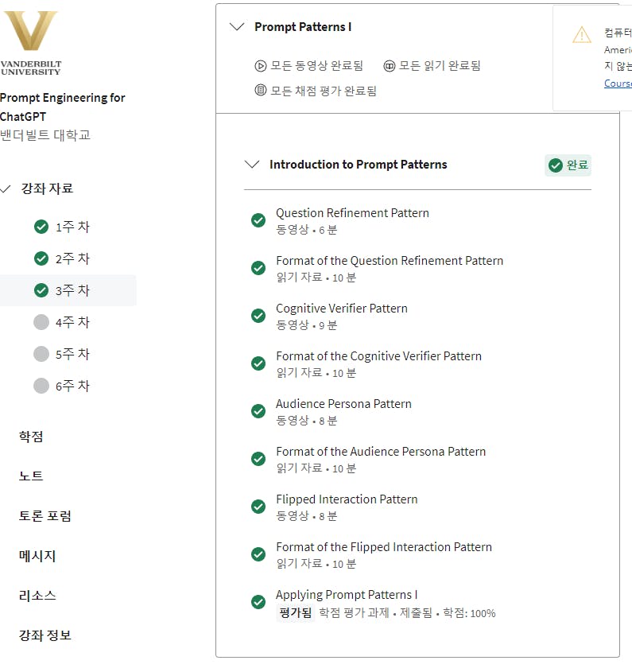
Task: Click green checkmark beside Cognitive Verifier Pattern
Action: [x=258, y=316]
